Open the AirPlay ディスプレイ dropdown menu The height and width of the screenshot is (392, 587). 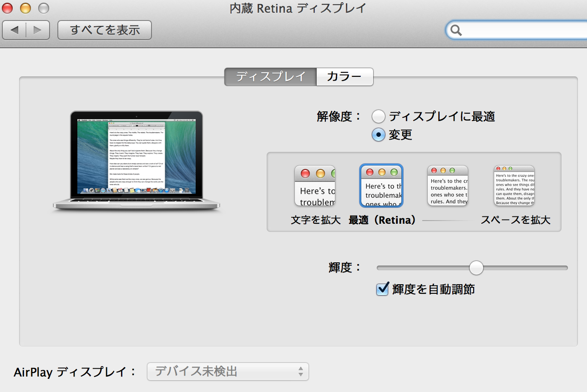[228, 372]
